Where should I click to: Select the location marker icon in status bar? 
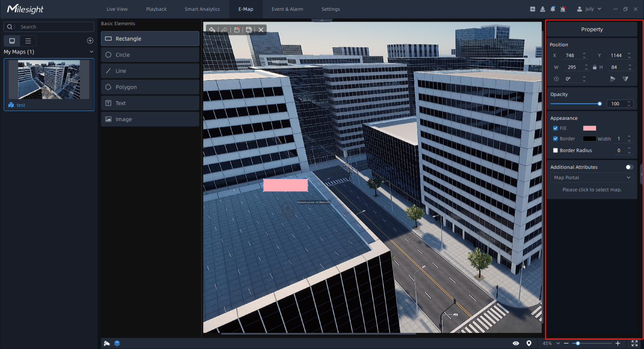tap(529, 343)
